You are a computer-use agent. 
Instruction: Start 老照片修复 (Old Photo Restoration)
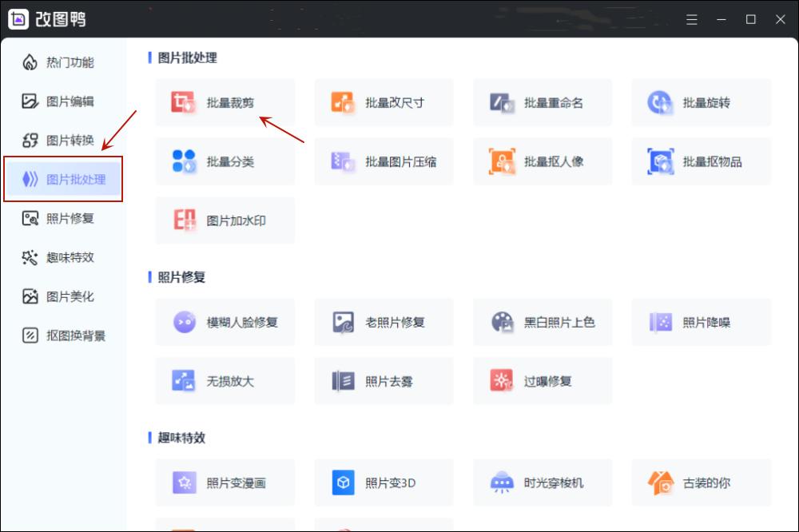tap(384, 321)
